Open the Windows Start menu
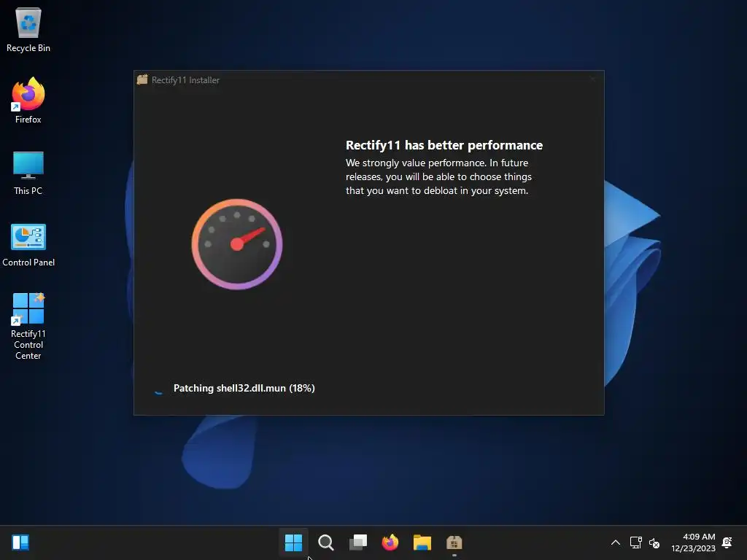Image resolution: width=747 pixels, height=560 pixels. [293, 542]
